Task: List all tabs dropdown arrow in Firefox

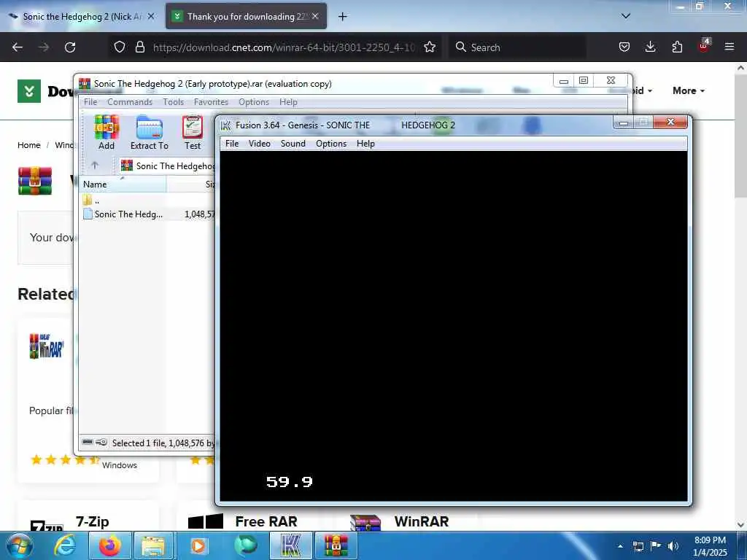Action: pos(626,16)
